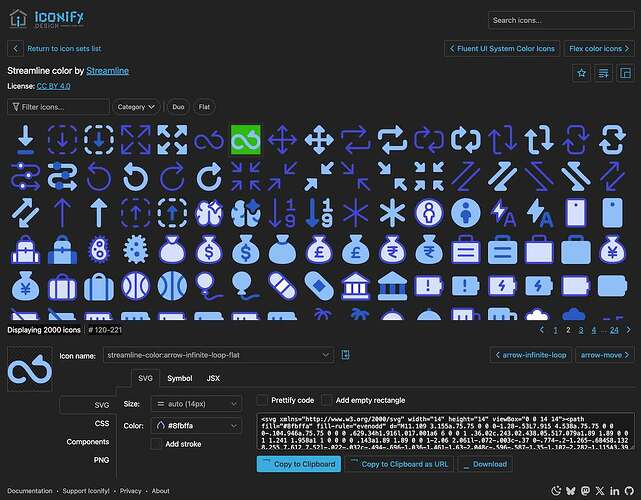Go to Fluent UI System Color Icons

click(x=502, y=49)
